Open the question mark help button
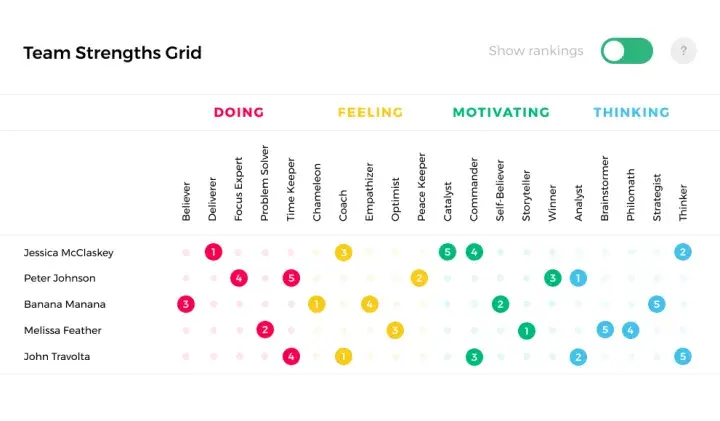This screenshot has height=421, width=720. pos(683,51)
